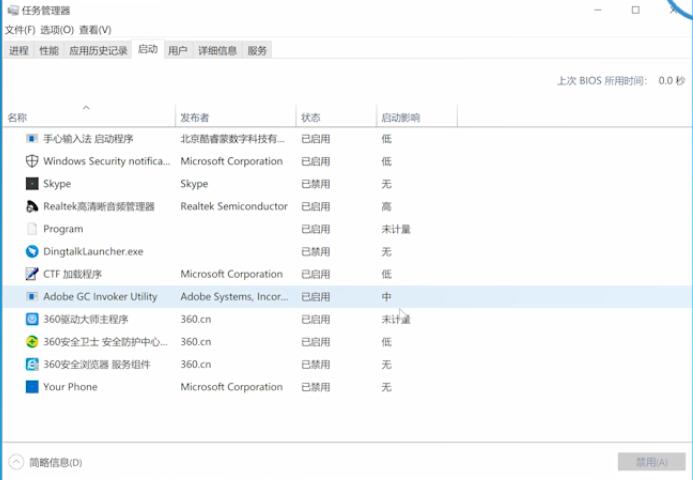Click Adobe Systems, Incor... publisher cell
Image resolution: width=693 pixels, height=480 pixels.
(234, 297)
